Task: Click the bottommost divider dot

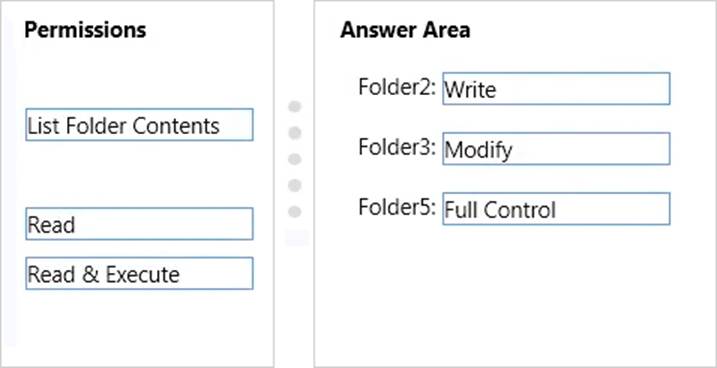Action: (x=295, y=212)
